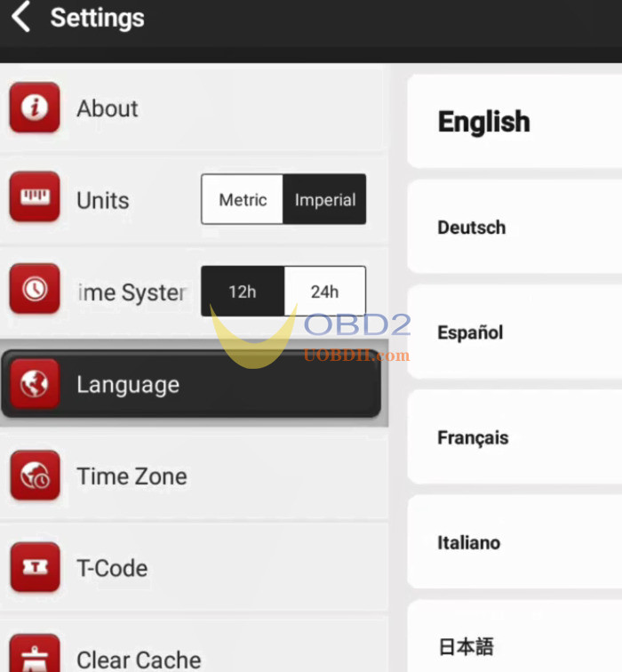
Task: Choose Italiano as the language
Action: click(514, 542)
